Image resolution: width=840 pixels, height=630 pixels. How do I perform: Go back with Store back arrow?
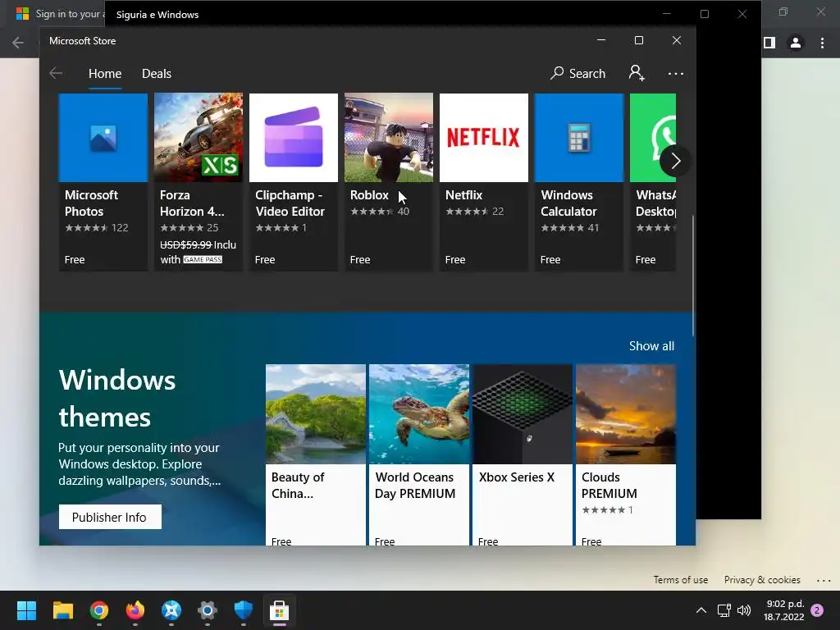pos(56,73)
